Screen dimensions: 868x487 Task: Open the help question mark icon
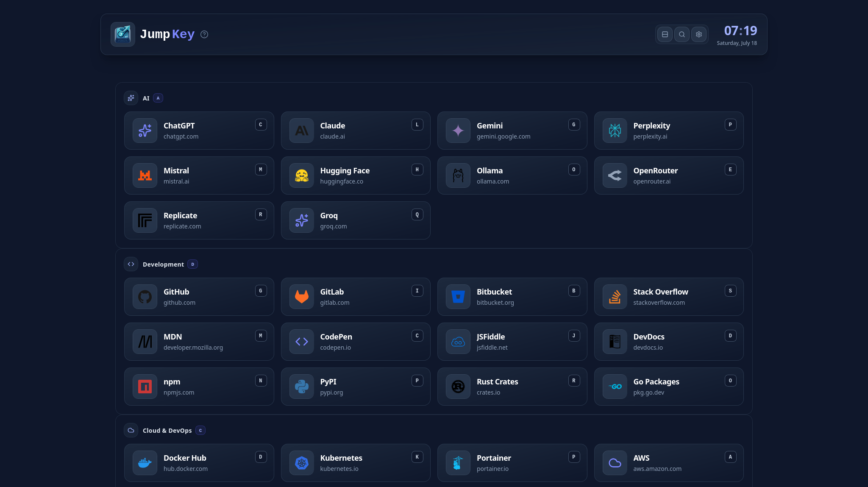click(204, 34)
